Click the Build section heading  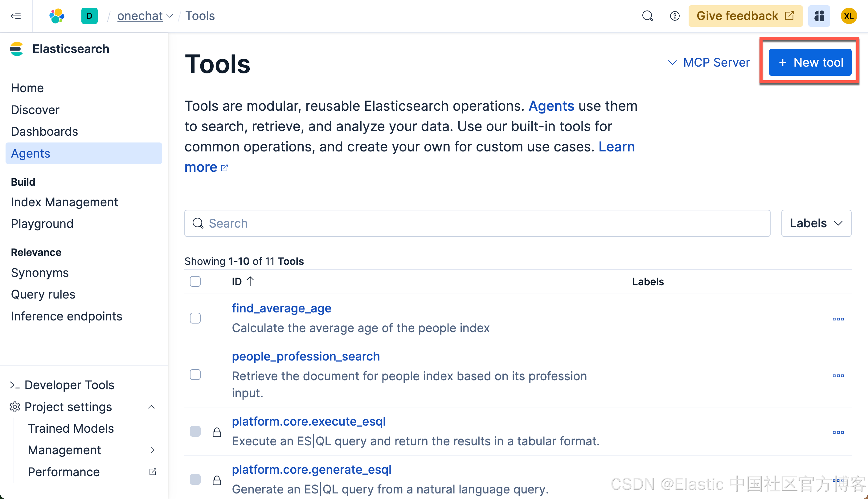tap(23, 182)
